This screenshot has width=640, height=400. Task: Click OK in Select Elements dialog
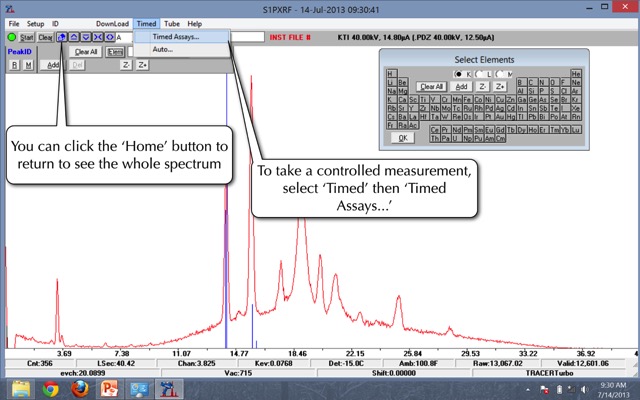pos(404,138)
